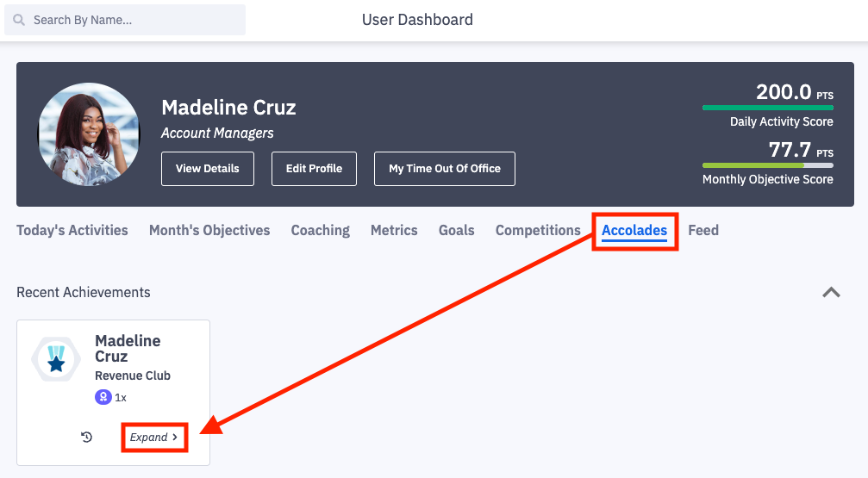Click the history clock icon on achievement card
This screenshot has height=478, width=868.
tap(86, 438)
